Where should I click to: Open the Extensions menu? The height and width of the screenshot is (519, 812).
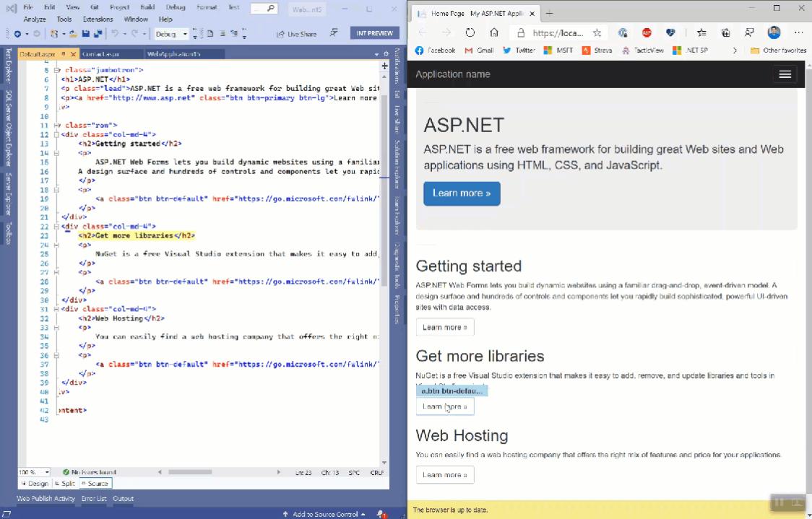(98, 19)
